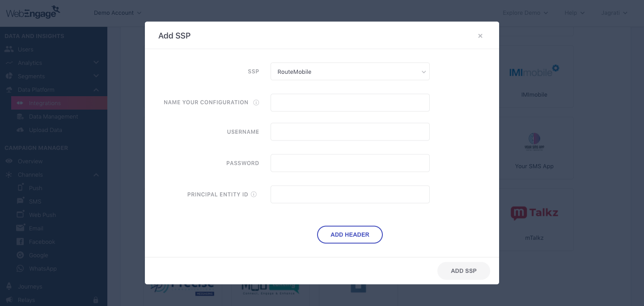Open the SSP RouteMobile dropdown
The image size is (644, 306).
click(350, 72)
